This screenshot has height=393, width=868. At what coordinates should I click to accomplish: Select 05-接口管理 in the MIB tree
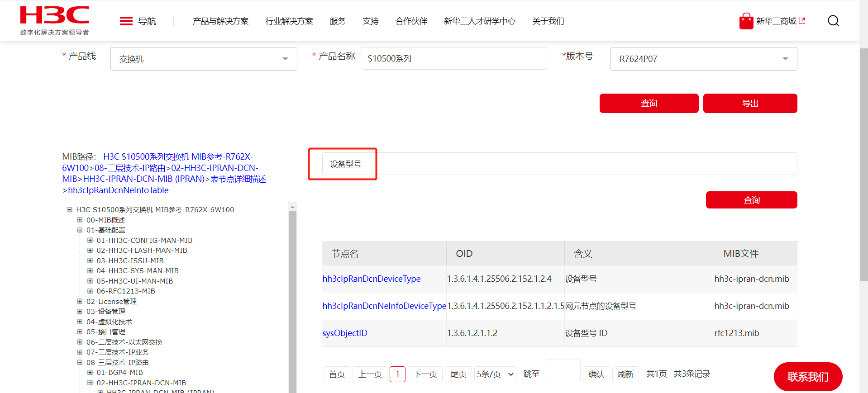(x=106, y=331)
